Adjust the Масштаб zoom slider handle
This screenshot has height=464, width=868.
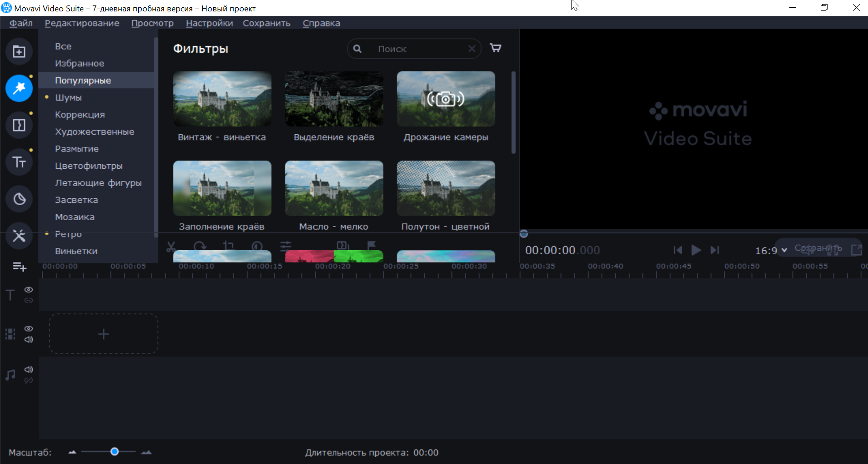tap(115, 452)
